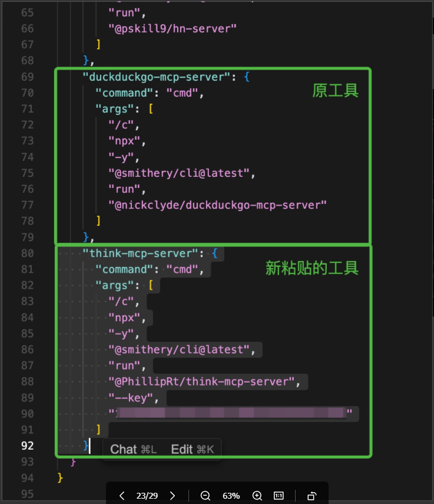Image resolution: width=434 pixels, height=504 pixels.
Task: Select line number 92 in the gutter
Action: tap(27, 446)
